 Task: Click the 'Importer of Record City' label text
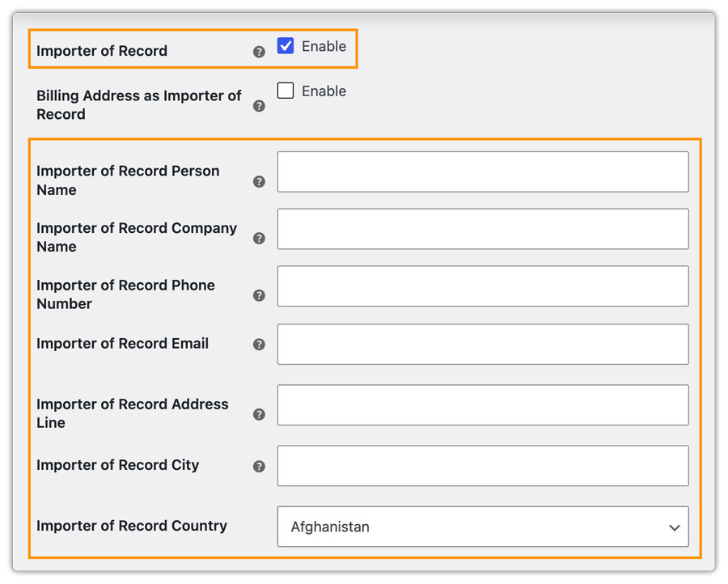(118, 465)
